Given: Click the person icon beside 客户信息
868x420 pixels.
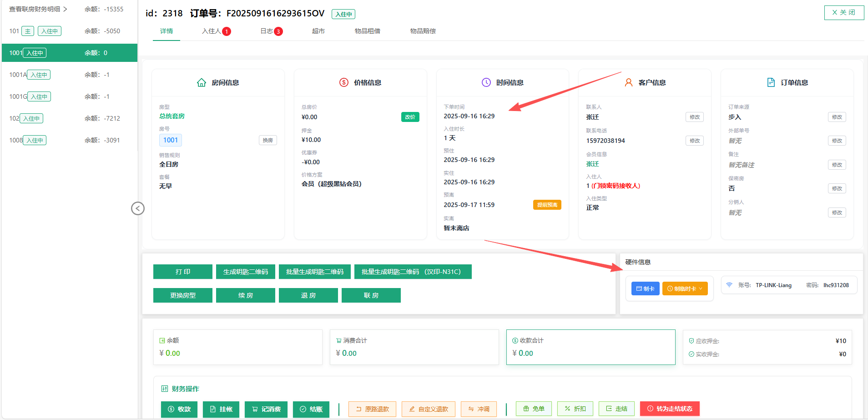Looking at the screenshot, I should click(629, 82).
